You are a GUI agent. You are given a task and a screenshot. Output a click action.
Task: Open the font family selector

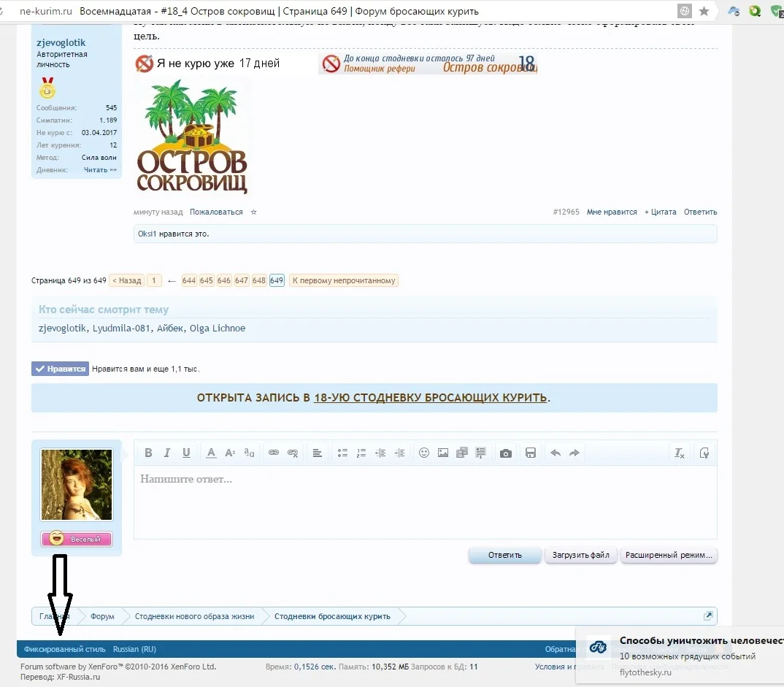(x=249, y=453)
